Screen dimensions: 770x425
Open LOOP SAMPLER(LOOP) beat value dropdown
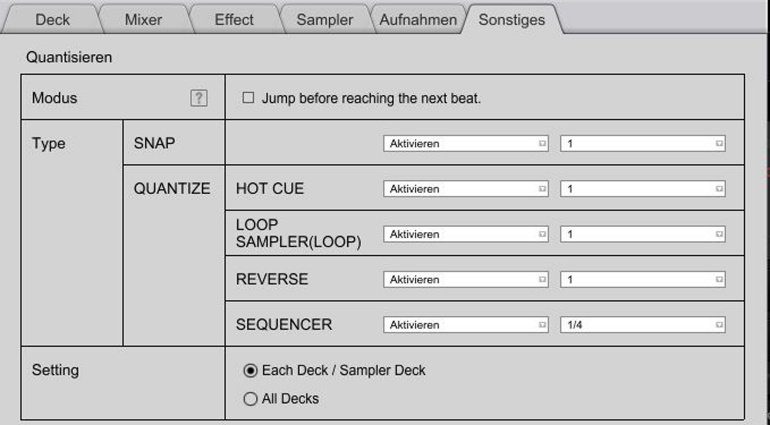[642, 234]
